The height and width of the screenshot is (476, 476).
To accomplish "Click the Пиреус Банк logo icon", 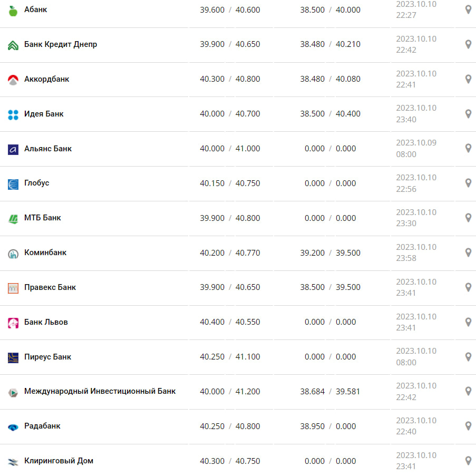I will pos(13,357).
